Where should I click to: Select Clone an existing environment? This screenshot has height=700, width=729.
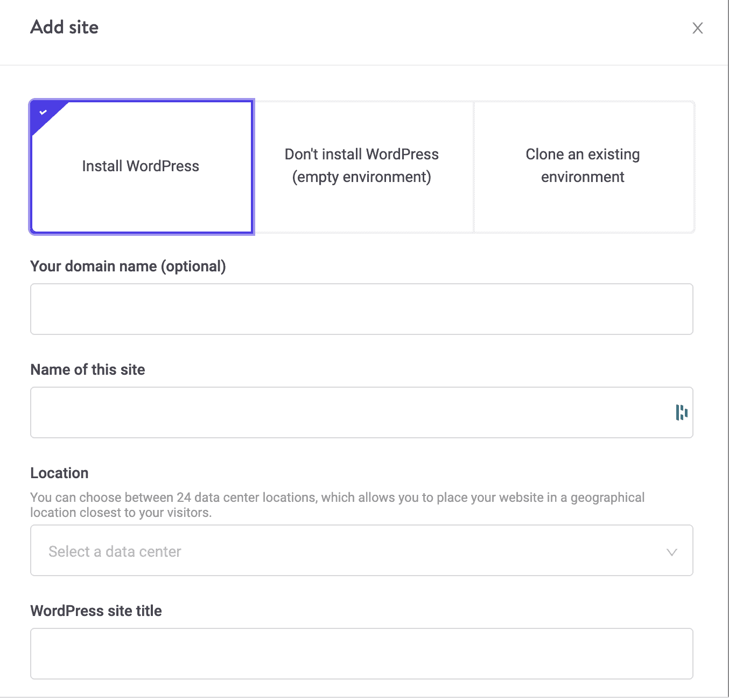pos(582,166)
